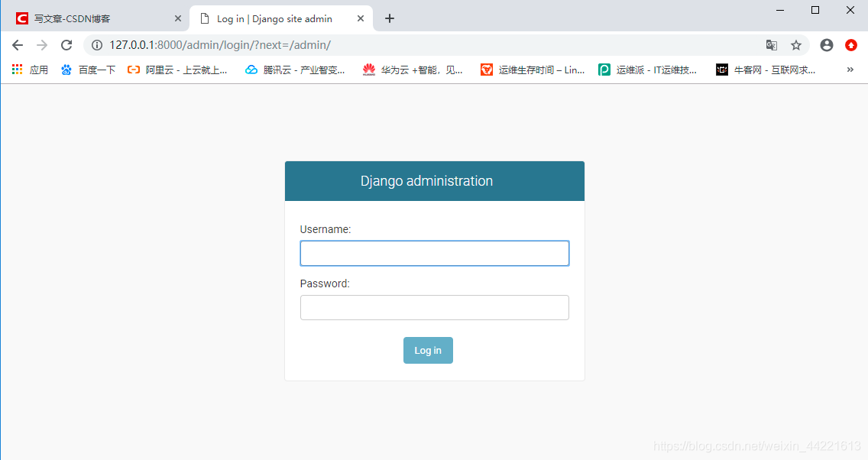868x460 pixels.
Task: Click the Password: label
Action: point(325,283)
